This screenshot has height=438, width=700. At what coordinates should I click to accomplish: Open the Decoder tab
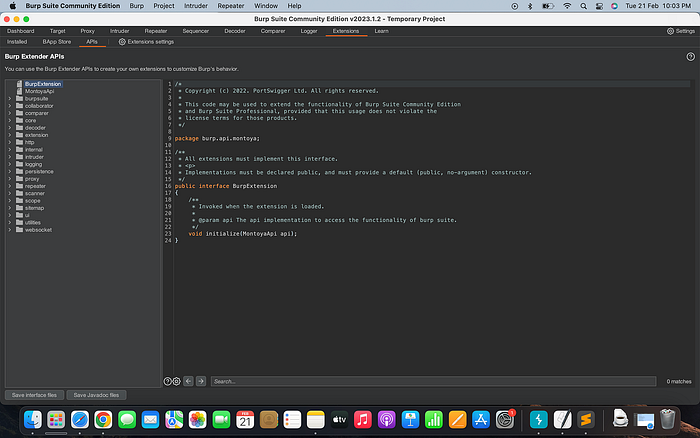tap(235, 31)
